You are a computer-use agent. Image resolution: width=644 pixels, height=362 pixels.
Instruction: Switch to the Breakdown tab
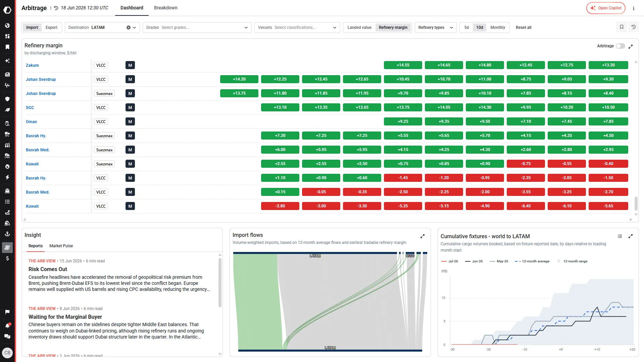166,8
